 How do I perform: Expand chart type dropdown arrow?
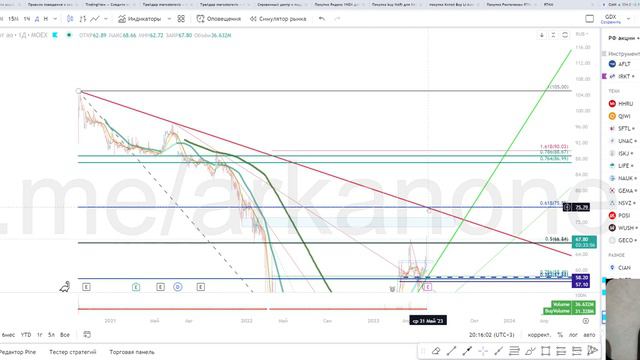coord(106,19)
